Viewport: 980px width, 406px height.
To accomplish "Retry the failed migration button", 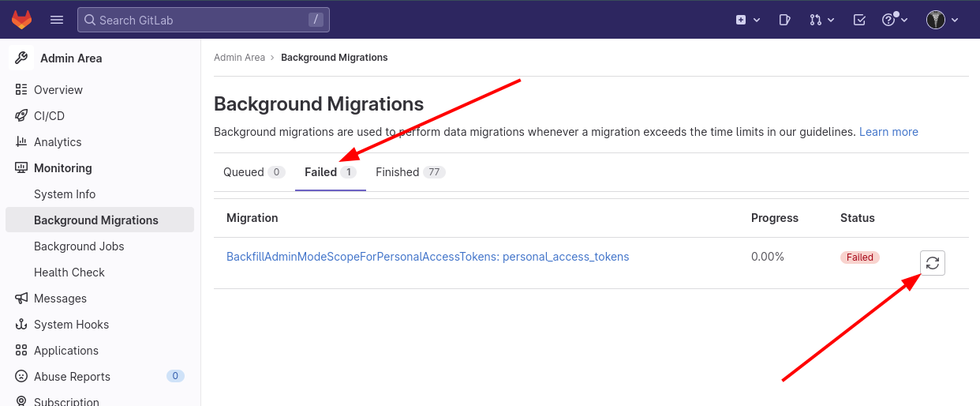I will tap(933, 263).
